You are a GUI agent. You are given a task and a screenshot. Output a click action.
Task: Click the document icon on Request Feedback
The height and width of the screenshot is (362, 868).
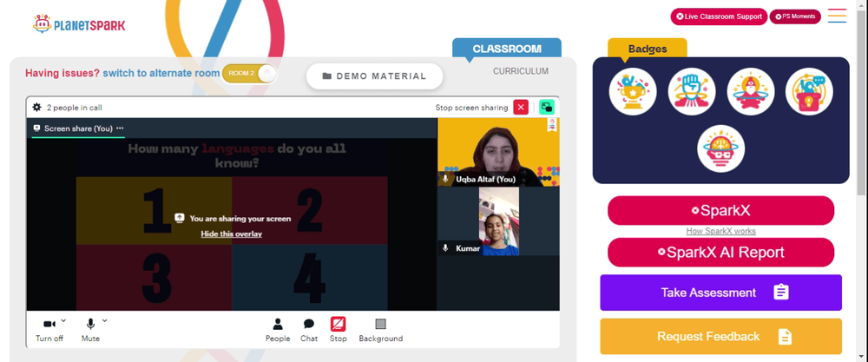(x=785, y=337)
